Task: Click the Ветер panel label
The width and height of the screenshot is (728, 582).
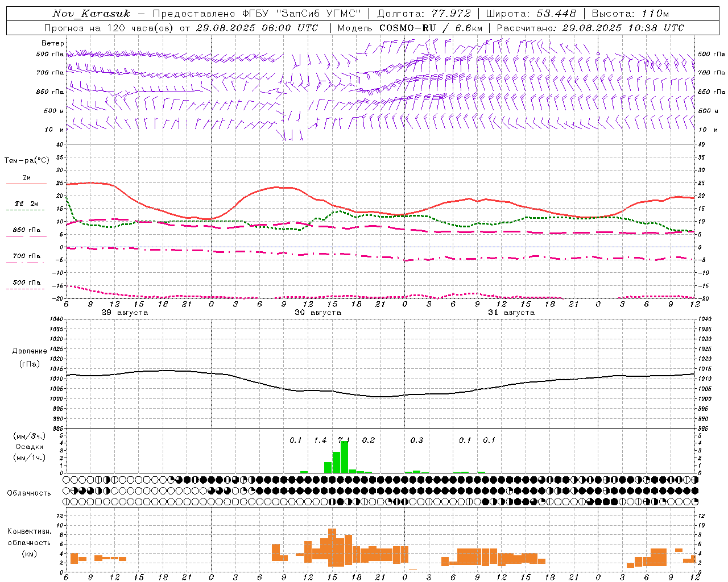Action: 52,43
